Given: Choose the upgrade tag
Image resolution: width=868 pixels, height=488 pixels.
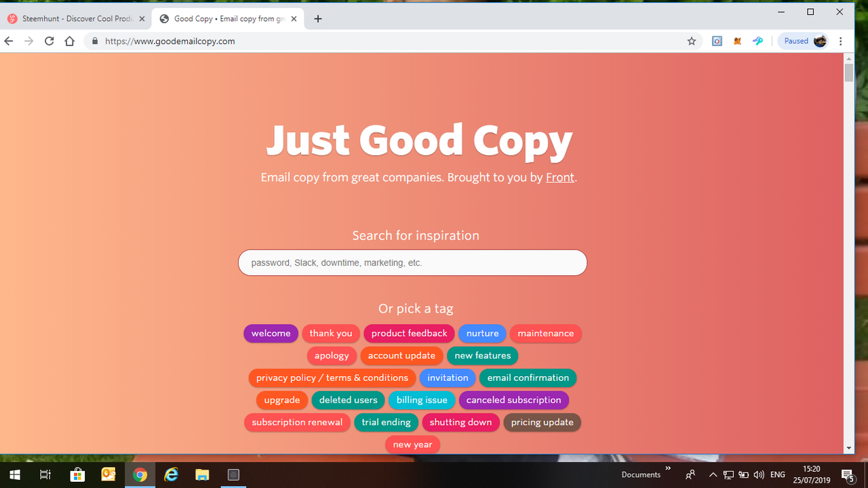Looking at the screenshot, I should click(282, 401).
